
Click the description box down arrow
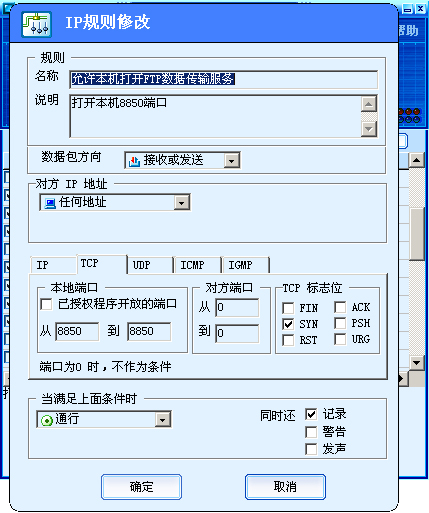[x=369, y=129]
